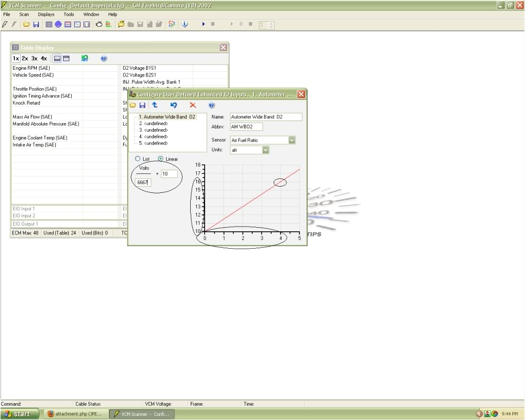
Task: Open help in Table Display toolbar
Action: click(x=104, y=58)
